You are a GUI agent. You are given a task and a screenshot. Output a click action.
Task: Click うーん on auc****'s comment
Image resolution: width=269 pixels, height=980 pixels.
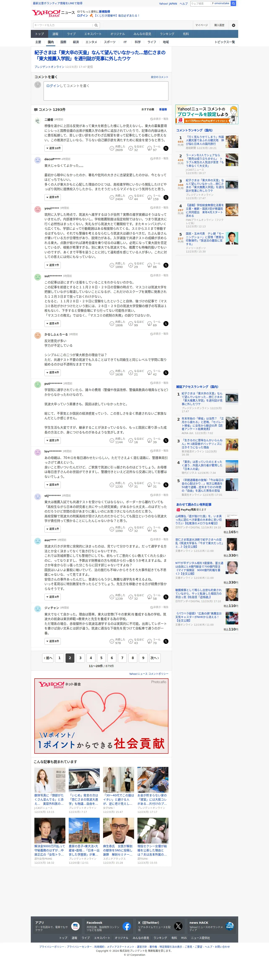154,597
